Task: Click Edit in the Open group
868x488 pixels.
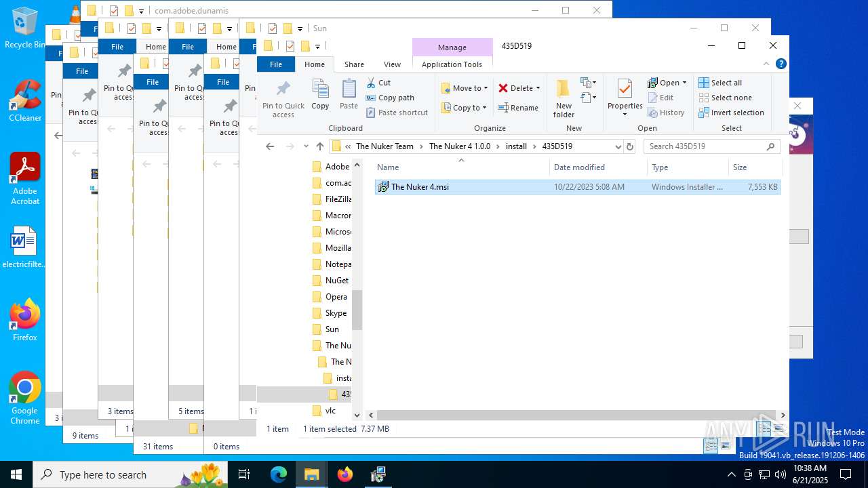Action: tap(660, 98)
